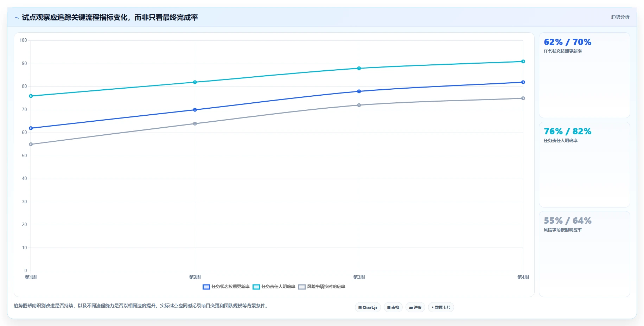The image size is (644, 326).
Task: Select the cyan data point at 第4周
Action: click(523, 62)
